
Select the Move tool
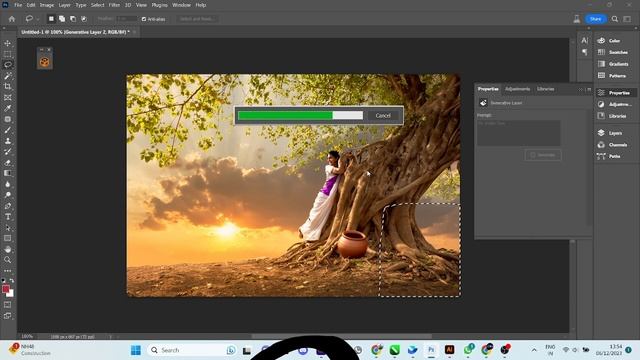(x=8, y=43)
